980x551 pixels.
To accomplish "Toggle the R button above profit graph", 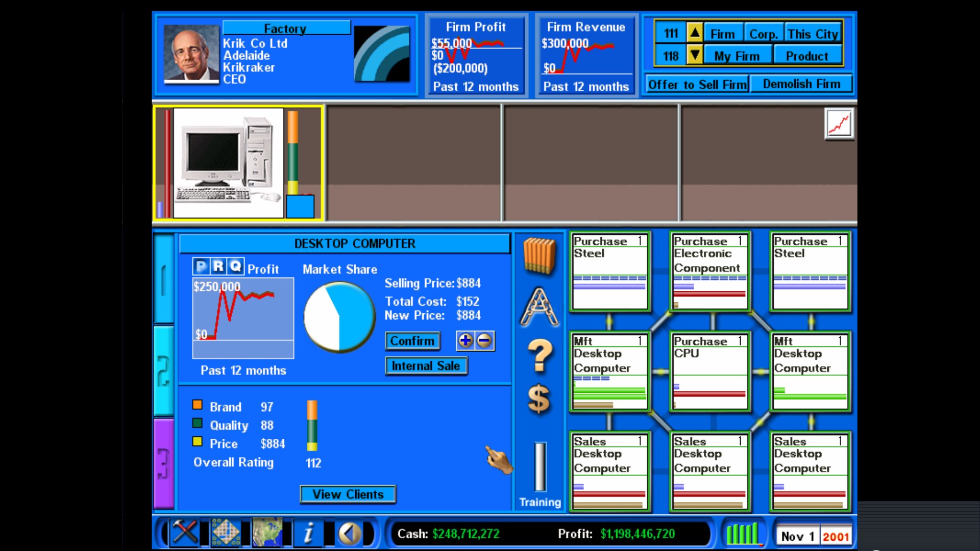I will [x=218, y=266].
